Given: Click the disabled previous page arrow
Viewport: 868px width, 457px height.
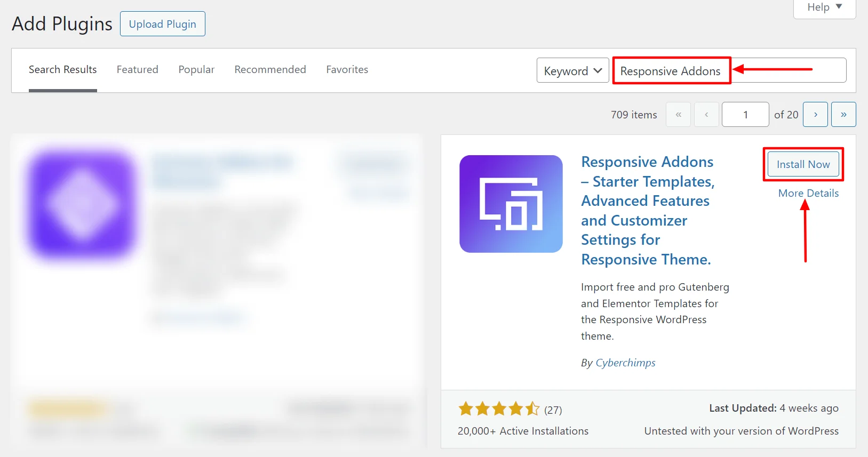Looking at the screenshot, I should coord(706,115).
